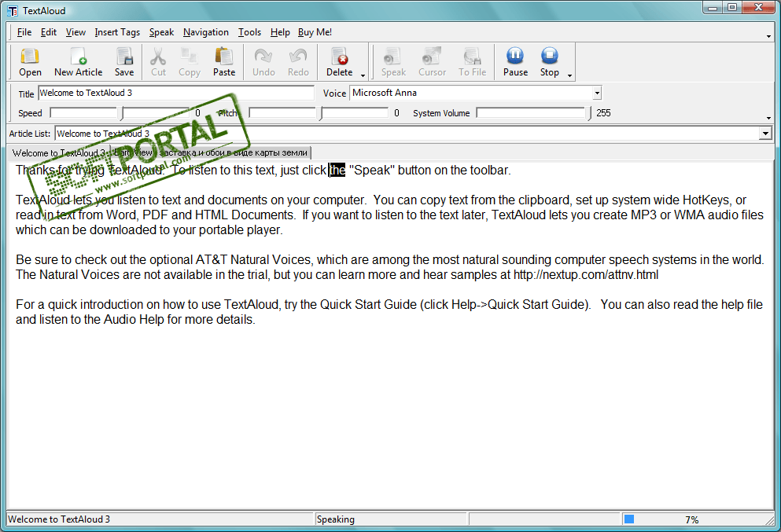
Task: Click the "AT&T Natural Voices" text
Action: [253, 260]
